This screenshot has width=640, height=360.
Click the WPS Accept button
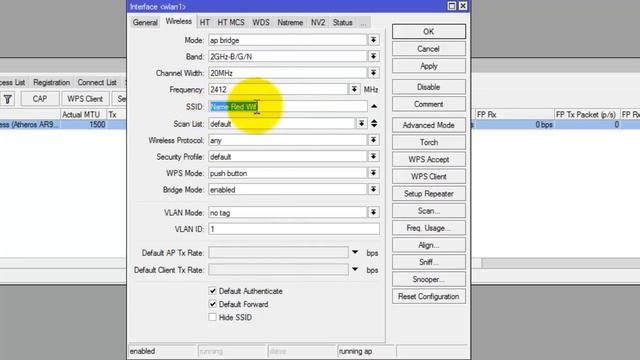pos(429,160)
